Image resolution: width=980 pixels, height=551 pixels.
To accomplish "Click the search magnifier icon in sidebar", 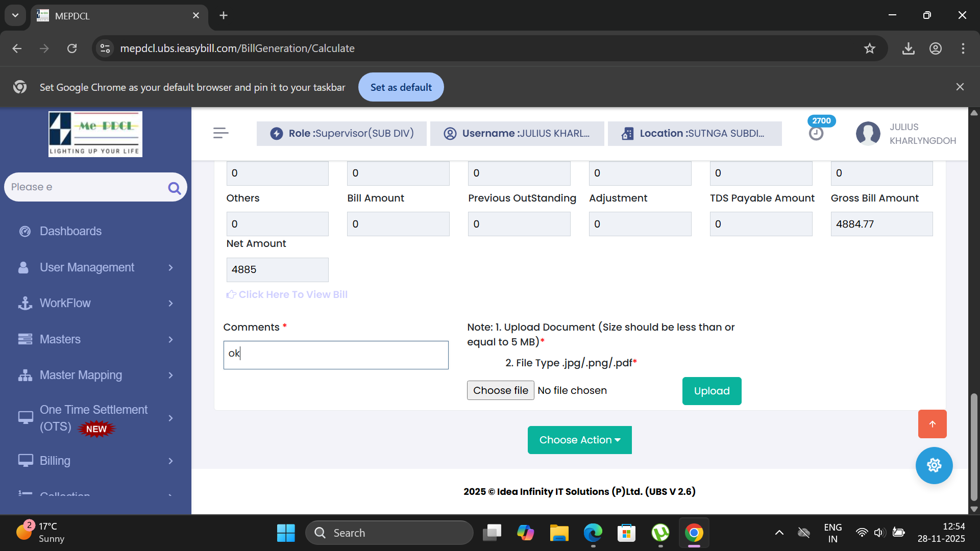I will click(174, 188).
